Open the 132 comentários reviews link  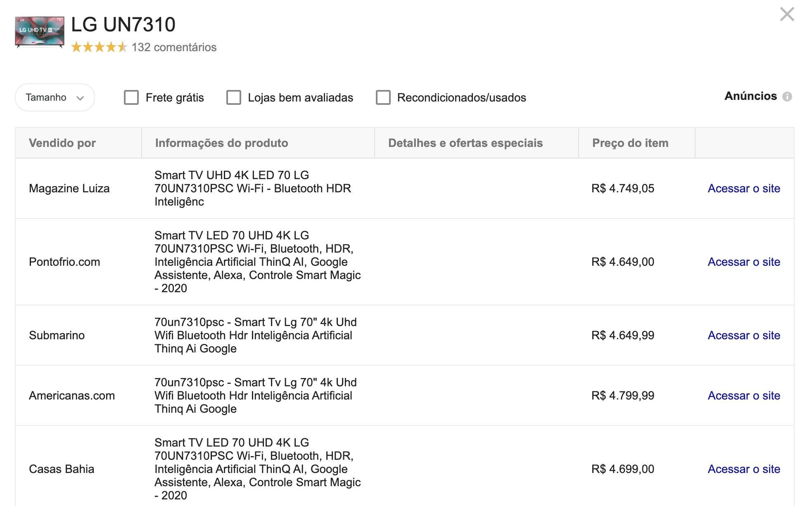[x=174, y=47]
